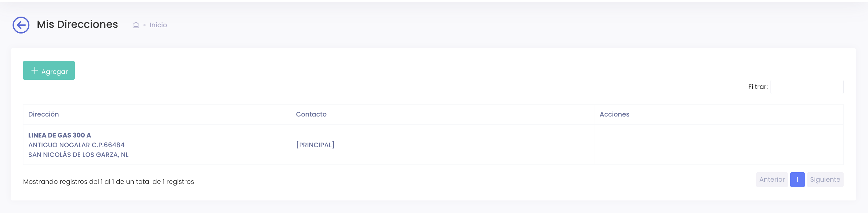Screen dimensions: 868x213
Task: Click the Mis Direcciones page title
Action: pyautogui.click(x=77, y=24)
